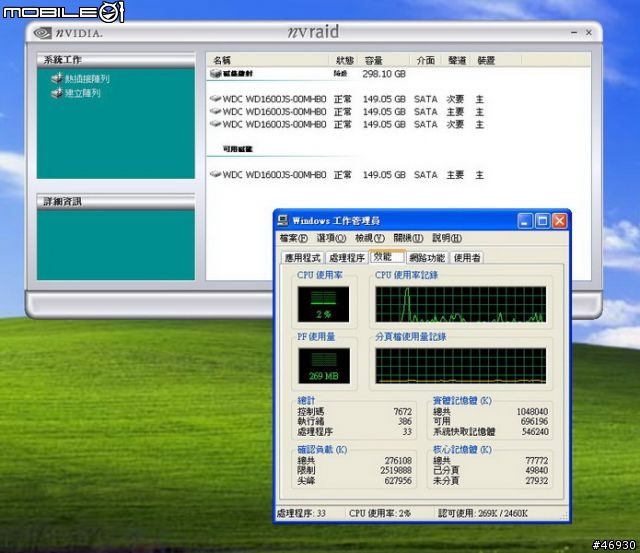The image size is (640, 553).
Task: Click the physical memory total 1048040
Action: coord(532,411)
